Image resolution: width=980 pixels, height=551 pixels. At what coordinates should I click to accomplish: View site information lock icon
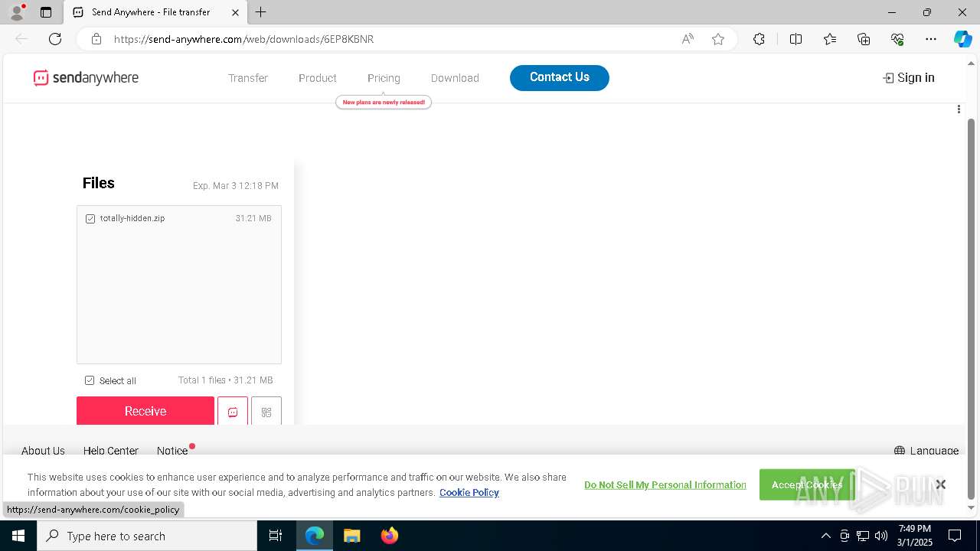tap(96, 39)
